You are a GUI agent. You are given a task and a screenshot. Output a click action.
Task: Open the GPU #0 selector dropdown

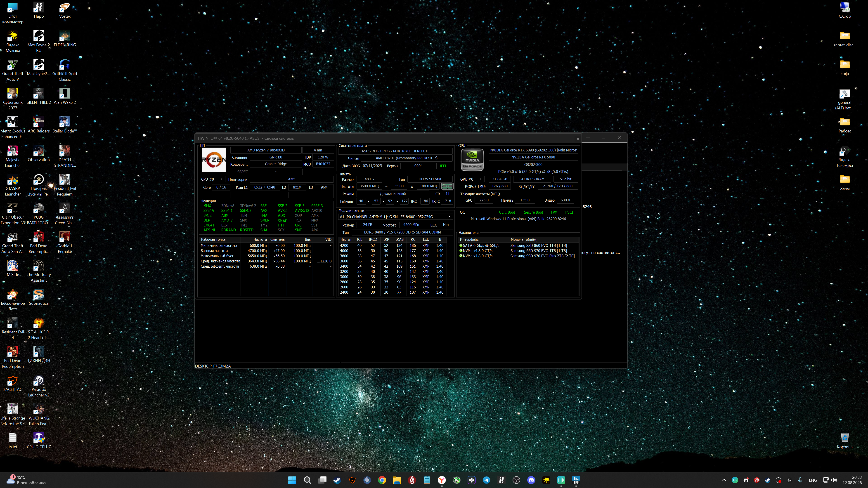471,179
